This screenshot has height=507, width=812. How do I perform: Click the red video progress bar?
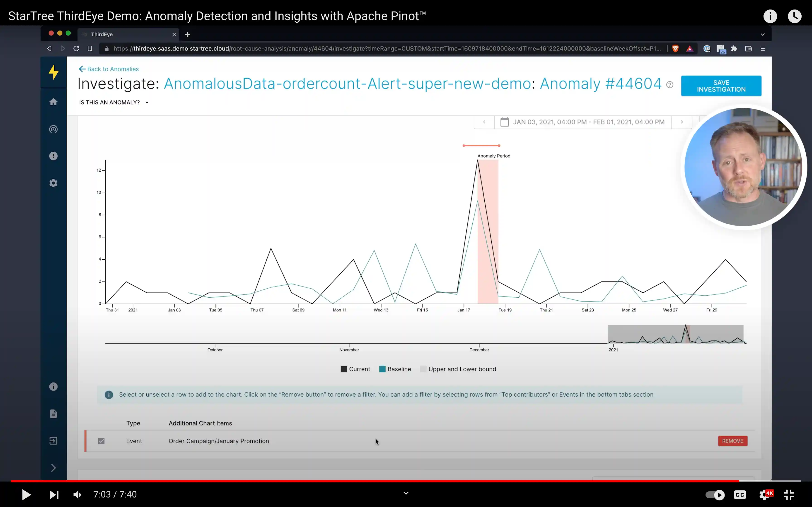click(x=369, y=481)
